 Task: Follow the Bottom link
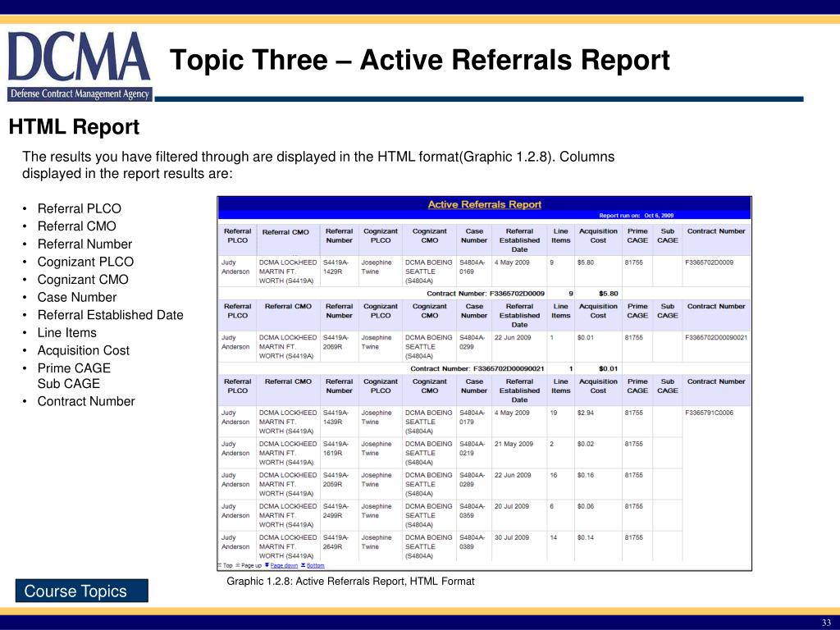[x=316, y=565]
